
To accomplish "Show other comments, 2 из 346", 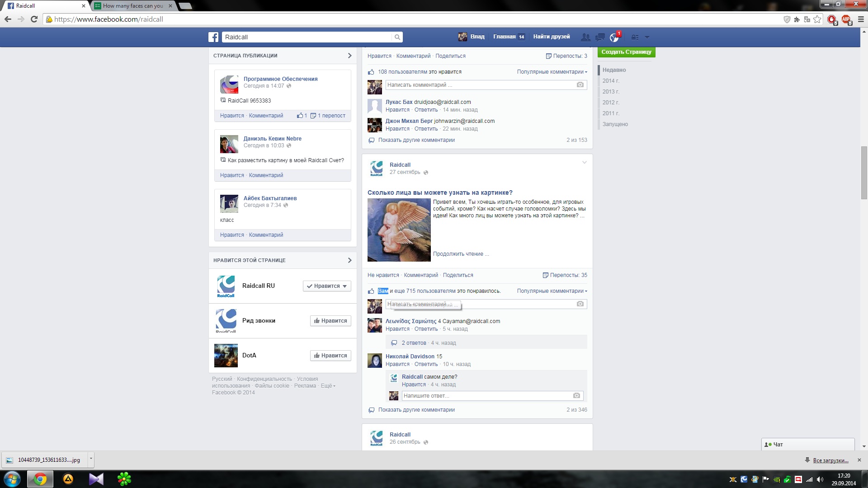I will pos(416,410).
